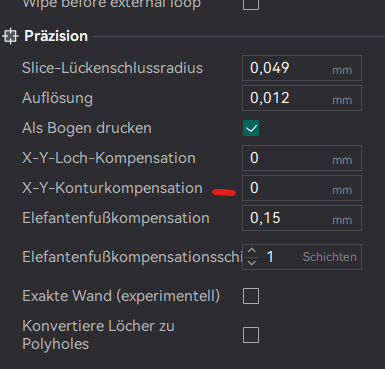The height and width of the screenshot is (369, 385).
Task: Click the Präzision section crosshair icon
Action: 10,36
